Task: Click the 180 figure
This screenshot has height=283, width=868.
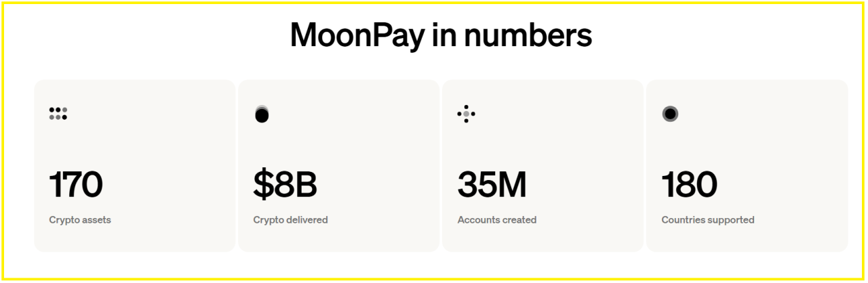Action: (689, 184)
